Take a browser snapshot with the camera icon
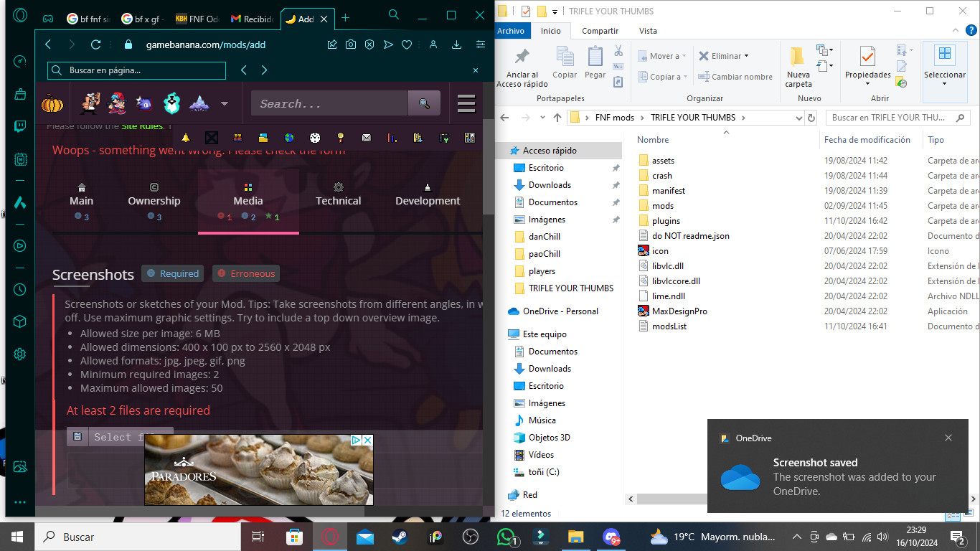The image size is (980, 551). (x=350, y=44)
